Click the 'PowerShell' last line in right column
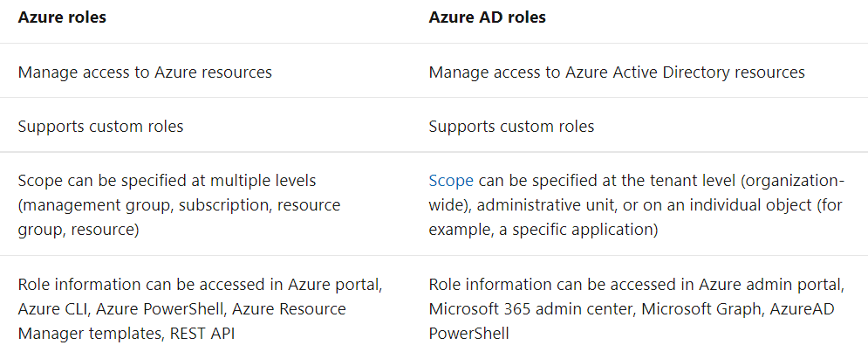 469,334
